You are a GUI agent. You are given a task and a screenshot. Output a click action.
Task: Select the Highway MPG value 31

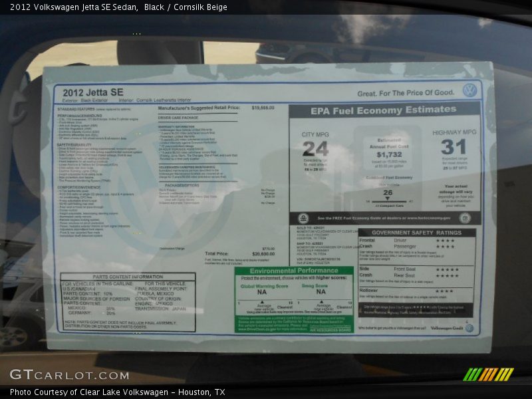452,148
